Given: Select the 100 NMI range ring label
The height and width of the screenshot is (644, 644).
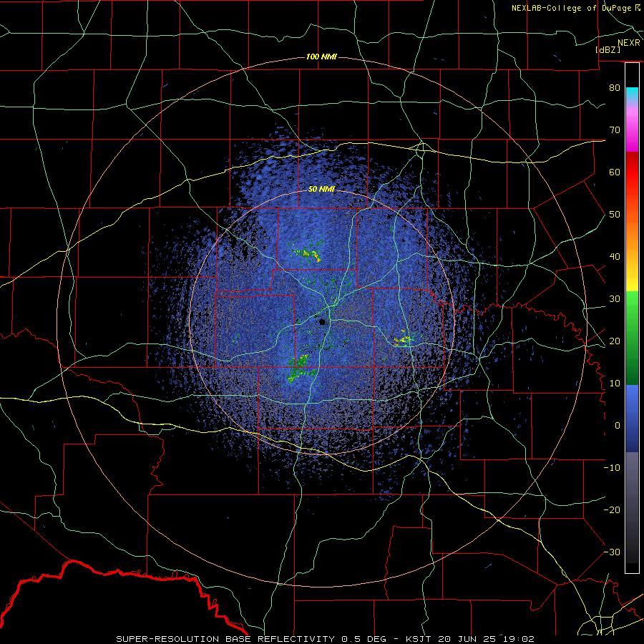Looking at the screenshot, I should pos(321,57).
